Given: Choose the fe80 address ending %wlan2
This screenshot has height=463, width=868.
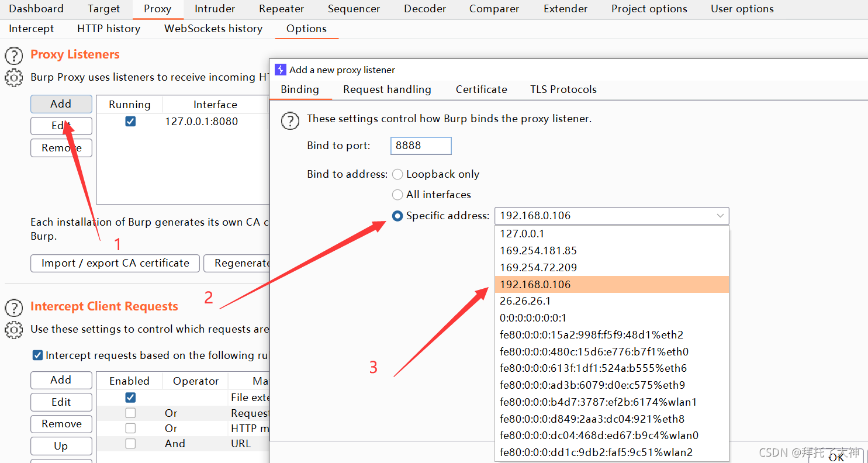Looking at the screenshot, I should [x=612, y=452].
